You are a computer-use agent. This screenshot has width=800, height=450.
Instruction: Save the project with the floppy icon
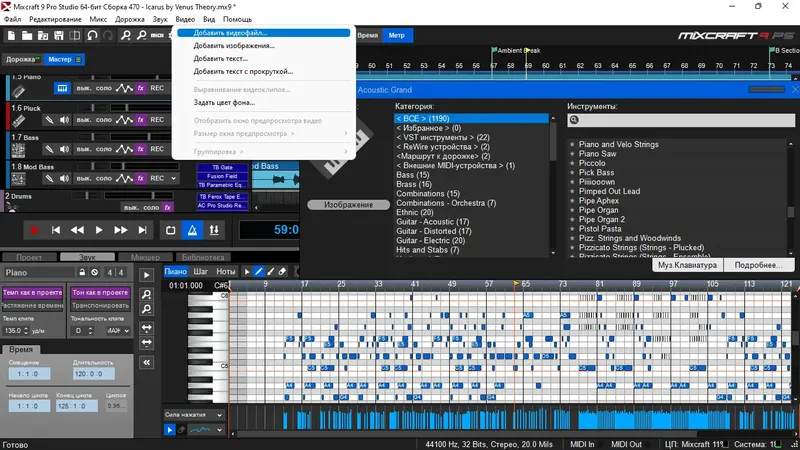(59, 35)
